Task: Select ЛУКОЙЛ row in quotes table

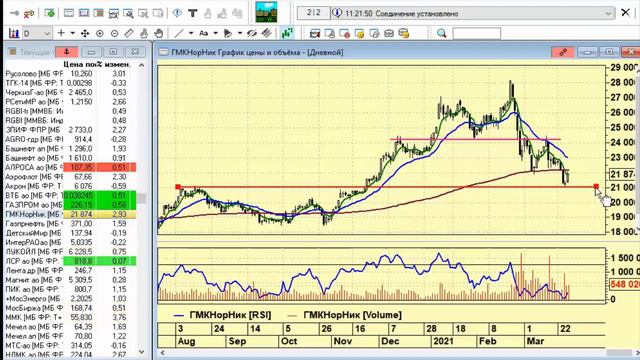Action: point(70,252)
